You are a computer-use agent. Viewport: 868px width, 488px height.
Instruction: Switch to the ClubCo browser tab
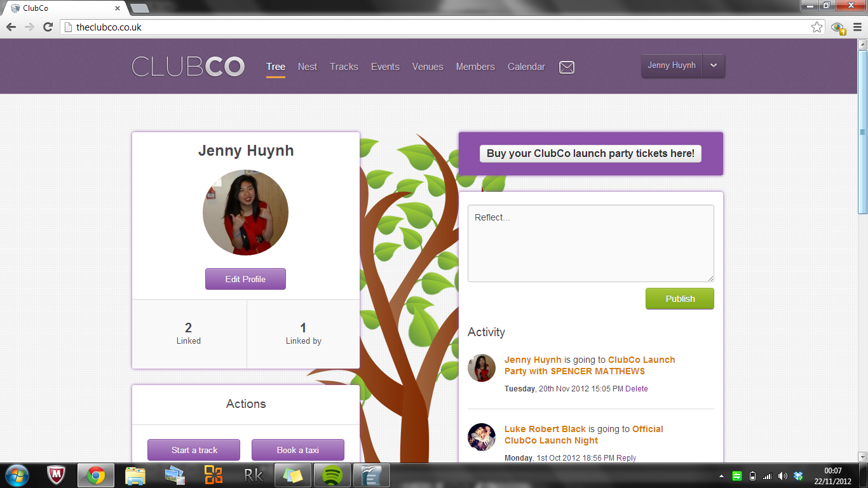coord(64,8)
